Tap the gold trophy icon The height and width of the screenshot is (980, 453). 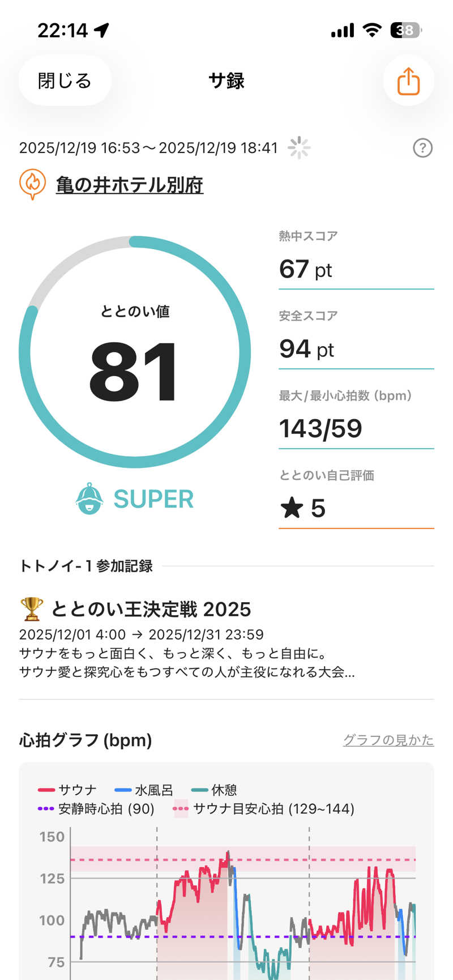31,610
